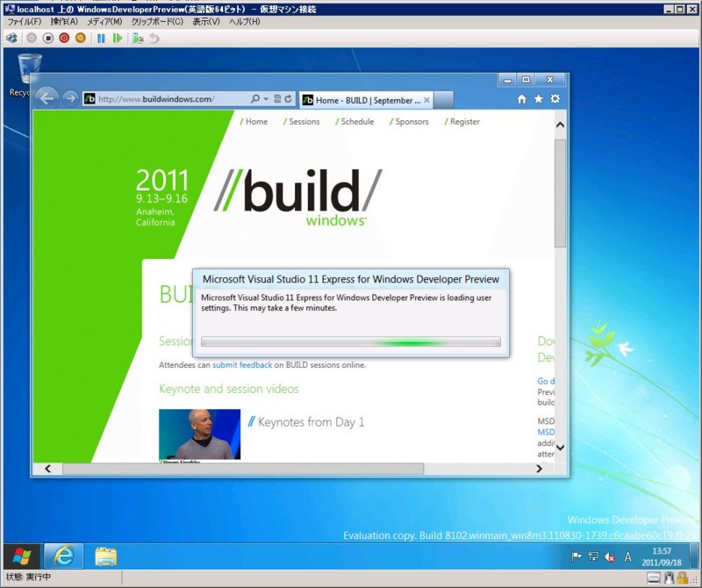Open Sponsors nav link
Image resolution: width=702 pixels, height=588 pixels.
(x=409, y=121)
